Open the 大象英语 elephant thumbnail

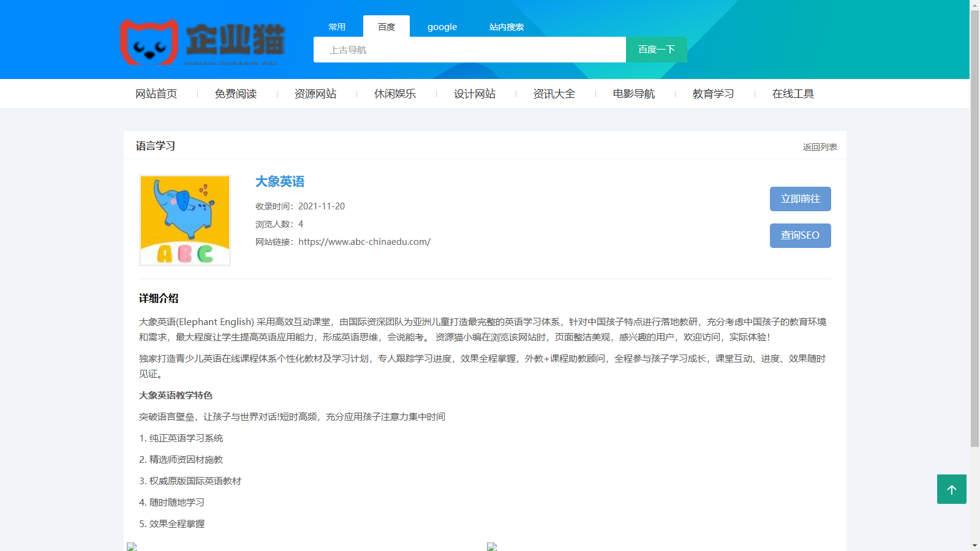click(185, 220)
